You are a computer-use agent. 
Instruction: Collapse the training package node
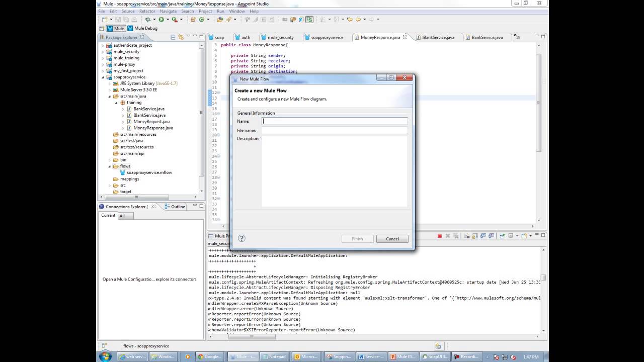point(116,103)
